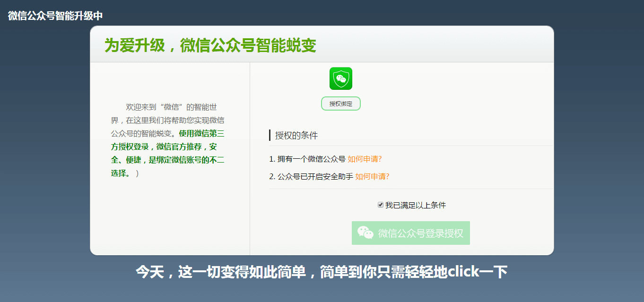Viewport: 644px width, 302px height.
Task: Open 如何申请? link for 拥有一个微信公众号
Action: coord(365,159)
